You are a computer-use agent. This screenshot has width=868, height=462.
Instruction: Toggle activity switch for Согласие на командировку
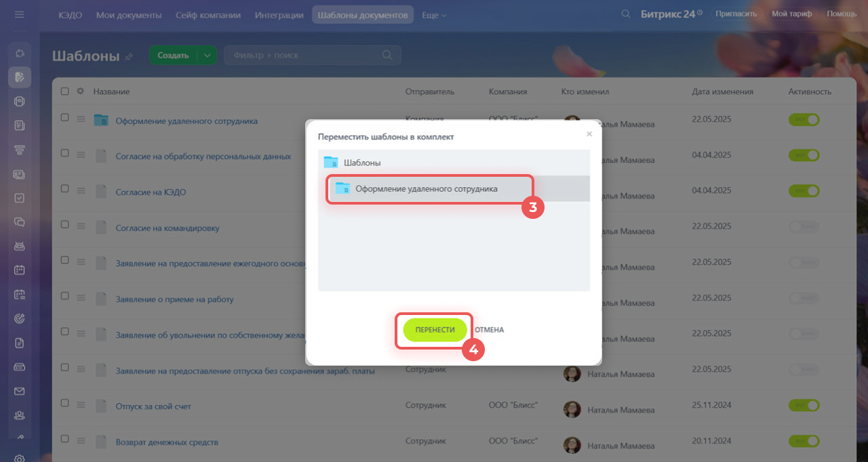coord(804,227)
